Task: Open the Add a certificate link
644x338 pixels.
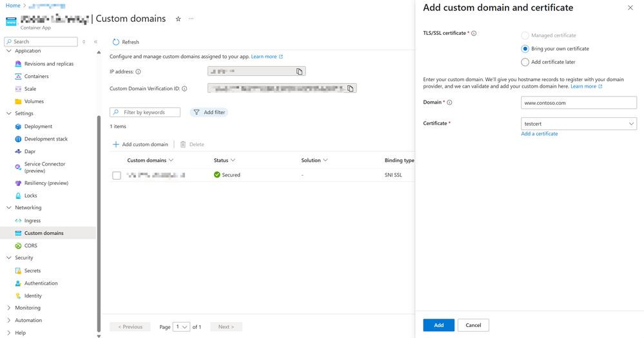Action: click(x=540, y=134)
